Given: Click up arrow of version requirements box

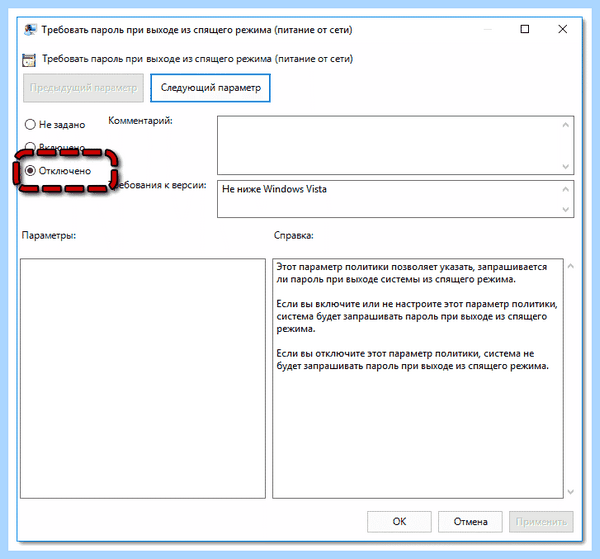Looking at the screenshot, I should pyautogui.click(x=566, y=189).
